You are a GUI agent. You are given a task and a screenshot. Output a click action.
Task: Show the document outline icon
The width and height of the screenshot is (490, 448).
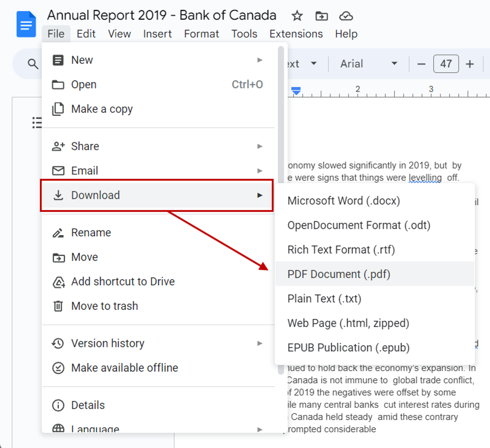click(37, 123)
